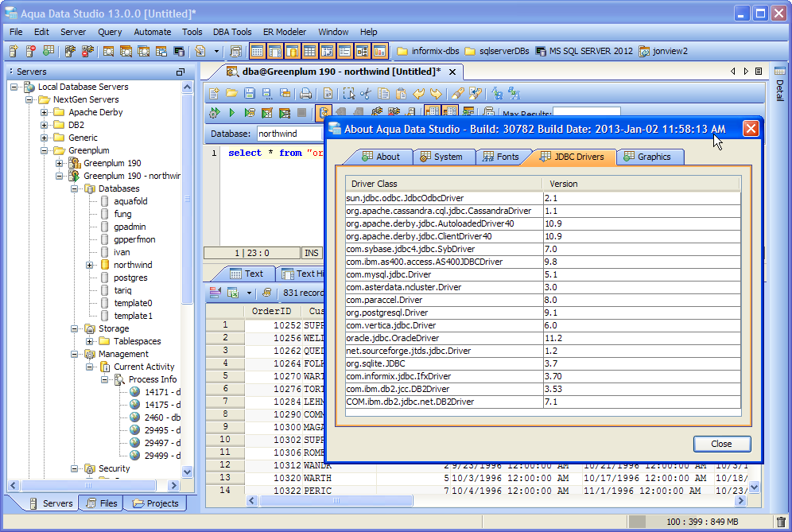Click the Close button in About dialog
792x532 pixels.
coord(721,444)
